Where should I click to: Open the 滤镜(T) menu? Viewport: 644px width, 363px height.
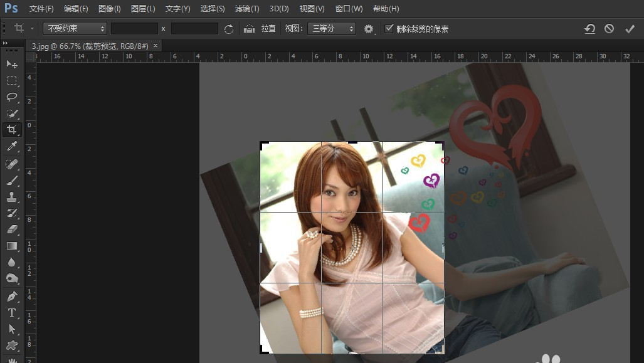(247, 9)
